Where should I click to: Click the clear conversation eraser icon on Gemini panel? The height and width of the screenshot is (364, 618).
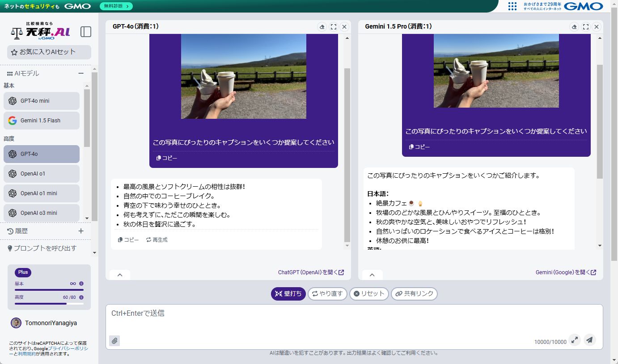(574, 27)
